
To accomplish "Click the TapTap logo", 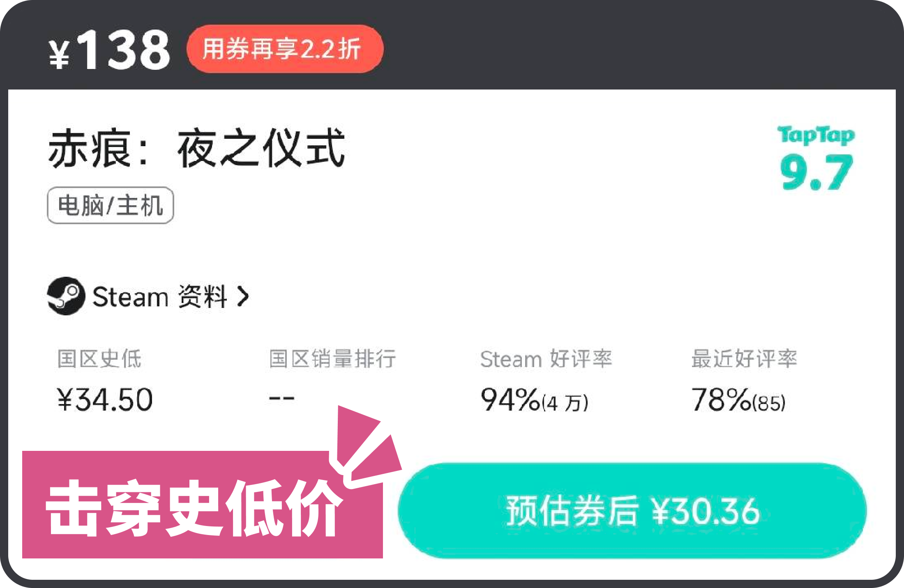I will click(x=816, y=135).
